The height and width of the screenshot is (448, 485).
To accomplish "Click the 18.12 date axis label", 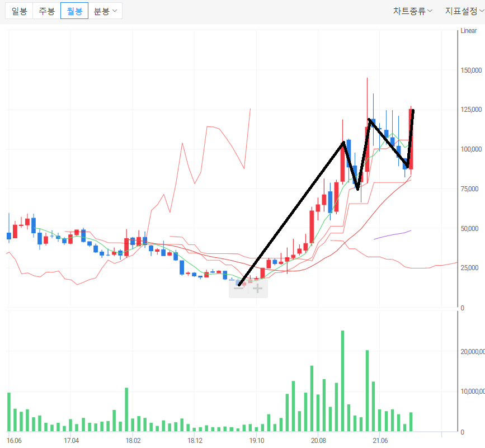I will click(x=195, y=441).
